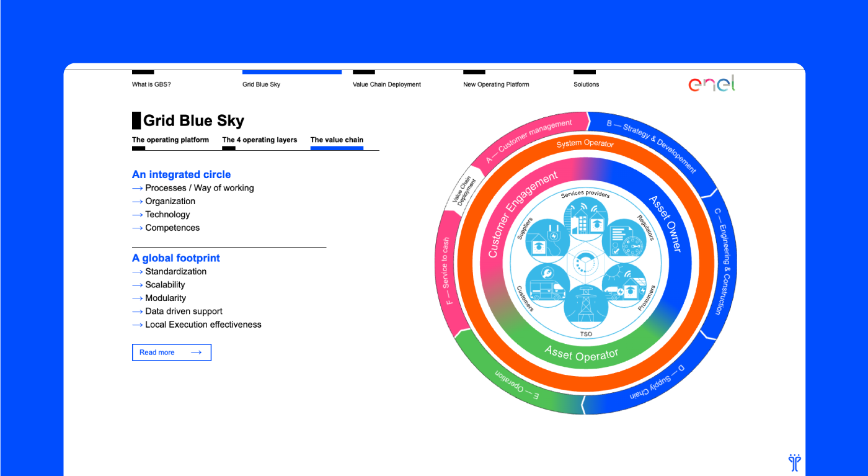Click the central hexagon hub icon

tap(586, 262)
